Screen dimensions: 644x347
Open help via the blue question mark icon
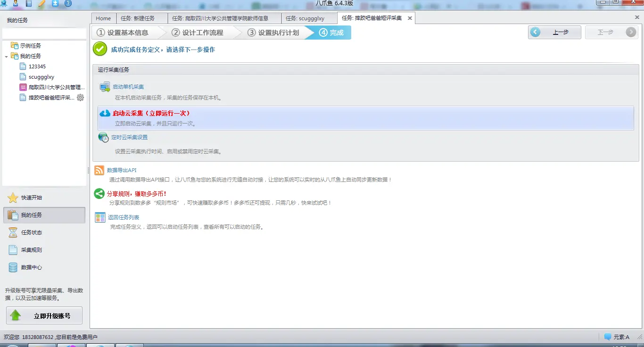click(x=68, y=3)
